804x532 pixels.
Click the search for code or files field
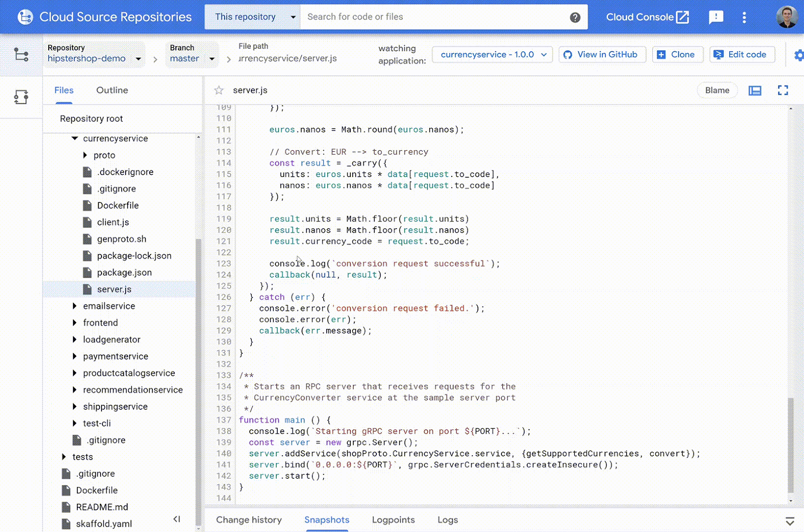[435, 17]
